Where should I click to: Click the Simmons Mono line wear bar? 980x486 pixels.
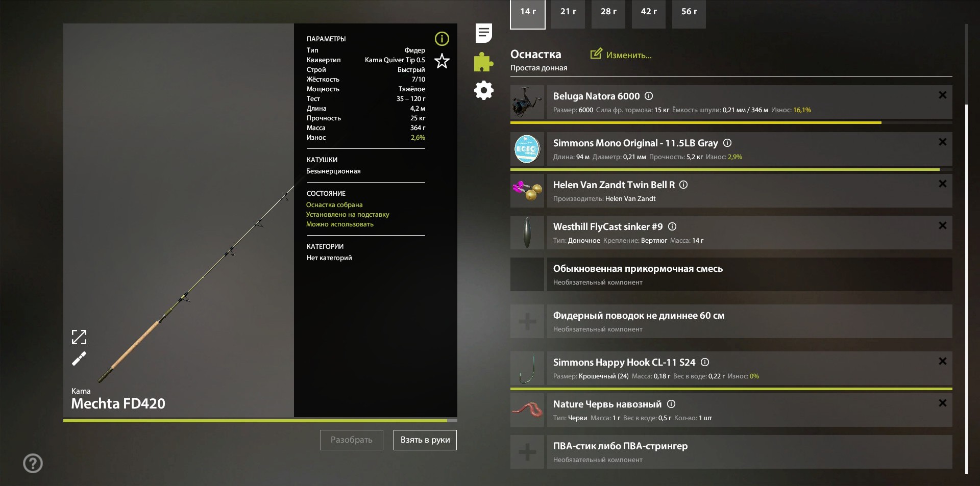pyautogui.click(x=731, y=169)
